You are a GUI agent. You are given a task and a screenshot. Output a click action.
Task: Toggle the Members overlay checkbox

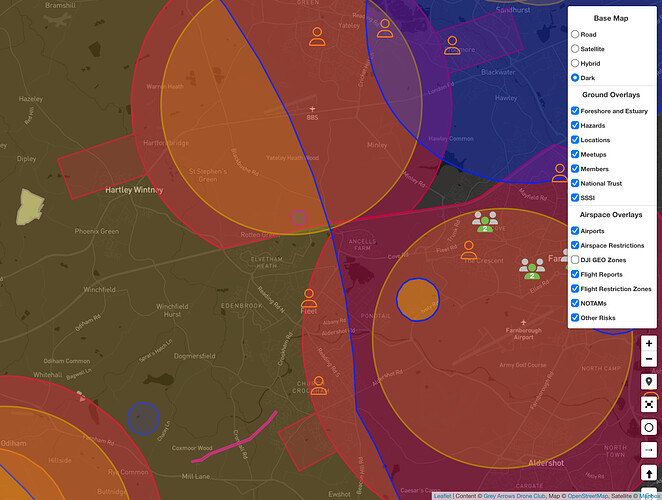pos(575,168)
